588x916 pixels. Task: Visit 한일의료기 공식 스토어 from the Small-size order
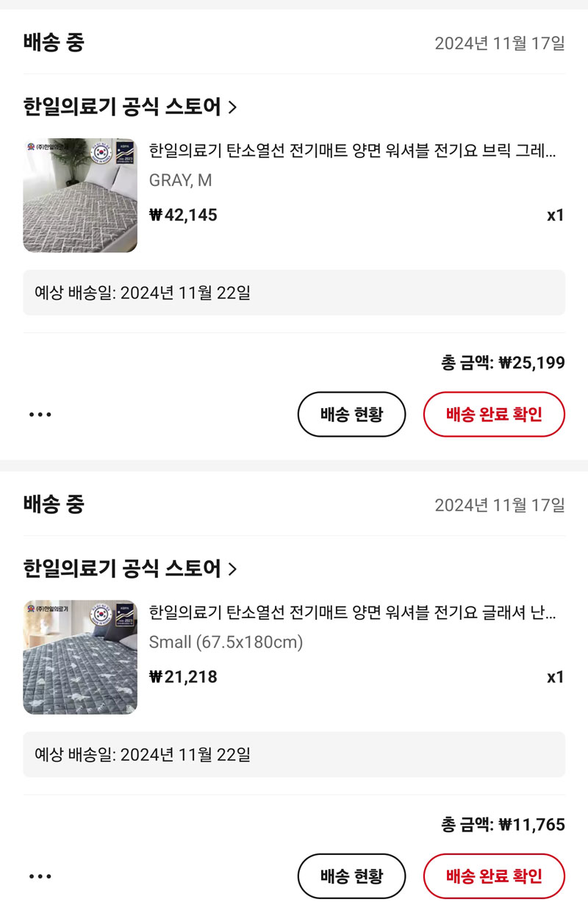122,569
